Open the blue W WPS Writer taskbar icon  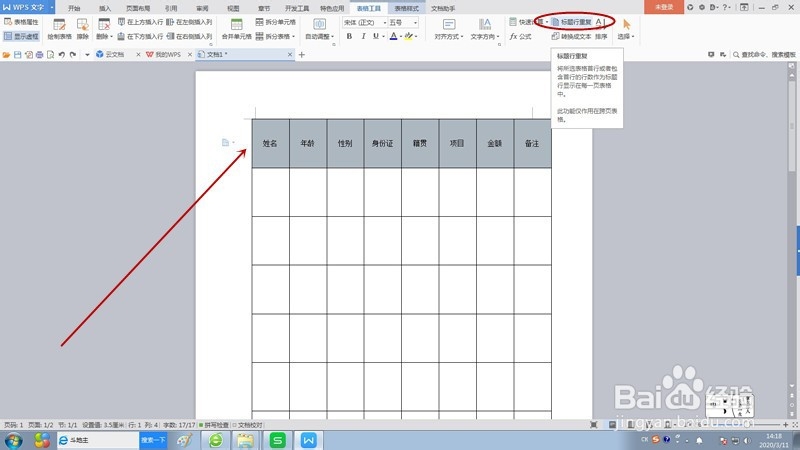(309, 440)
